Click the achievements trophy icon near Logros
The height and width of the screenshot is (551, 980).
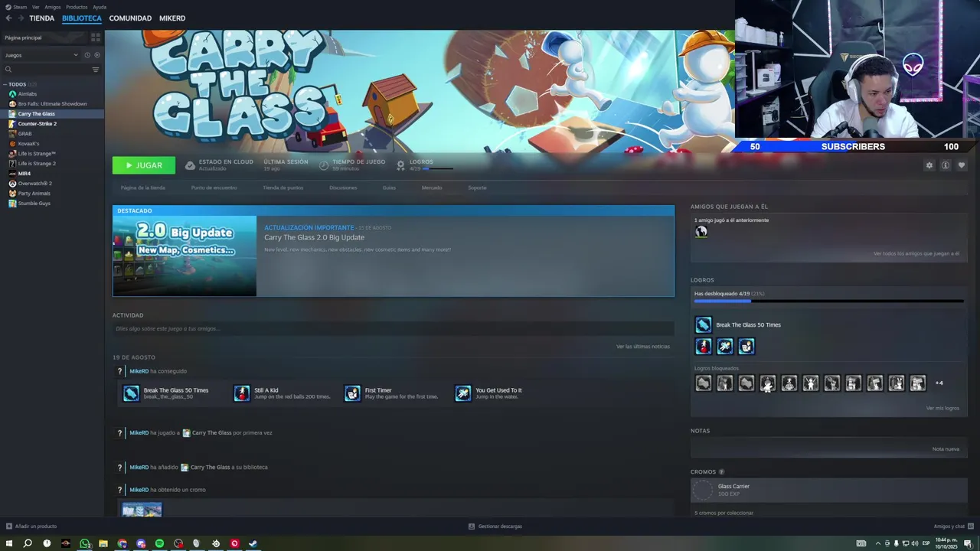tap(400, 165)
